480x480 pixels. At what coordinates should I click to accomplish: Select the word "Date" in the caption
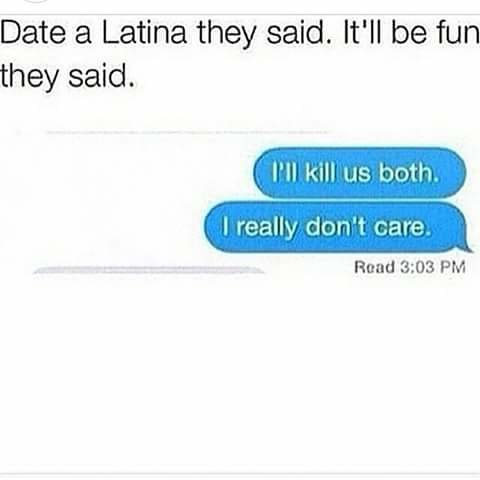[33, 34]
